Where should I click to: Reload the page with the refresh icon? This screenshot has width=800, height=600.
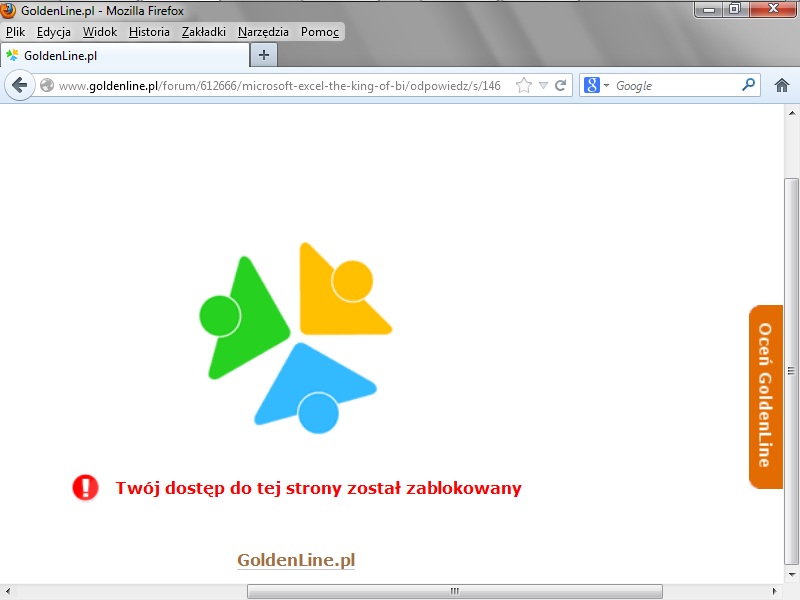point(560,85)
